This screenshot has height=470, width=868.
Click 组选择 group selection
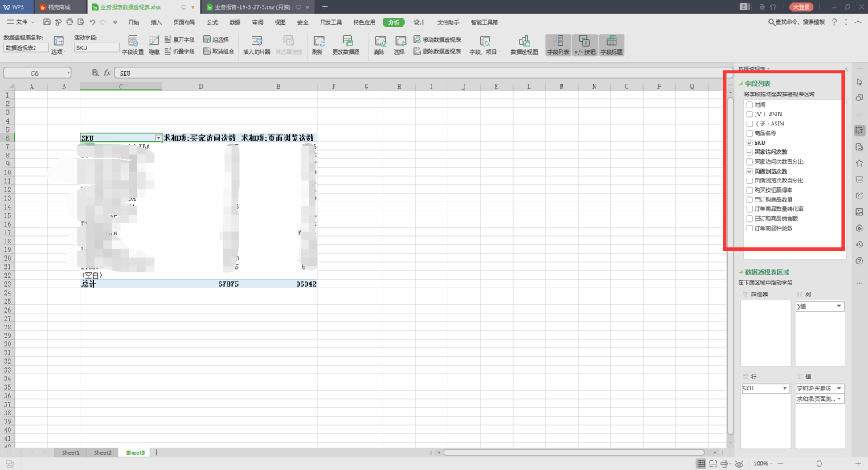216,39
